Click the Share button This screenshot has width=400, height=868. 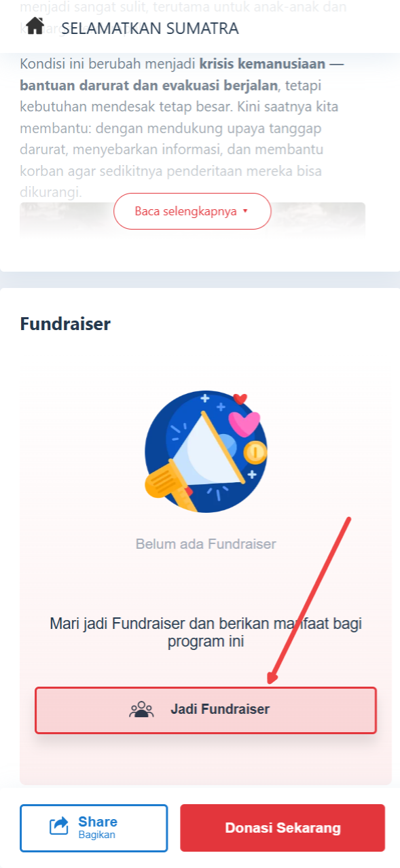(x=94, y=828)
